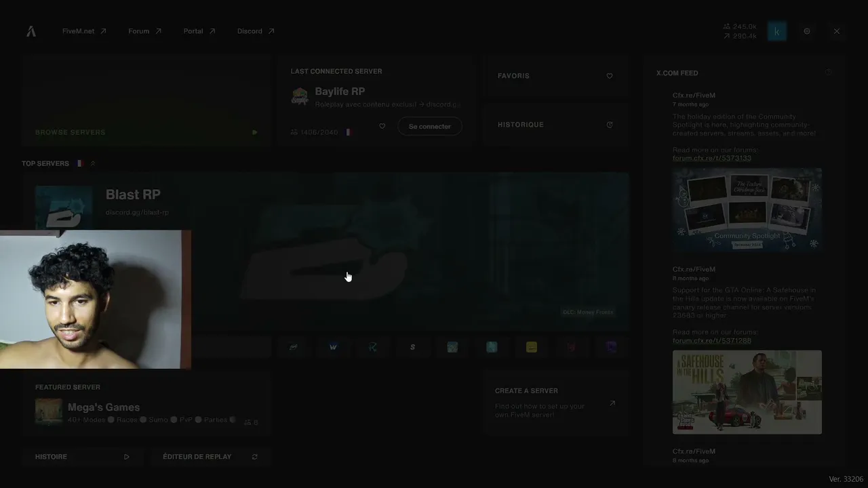Click the French flag beside Top Servers
Image resolution: width=868 pixels, height=488 pixels.
coord(79,163)
